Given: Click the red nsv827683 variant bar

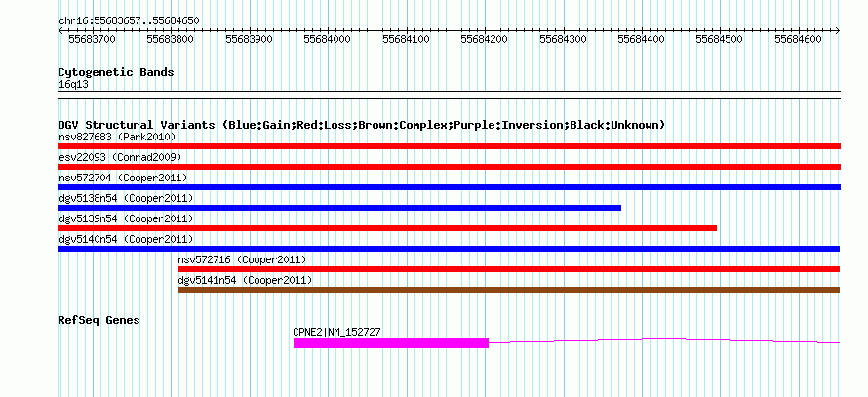Looking at the screenshot, I should 449,146.
